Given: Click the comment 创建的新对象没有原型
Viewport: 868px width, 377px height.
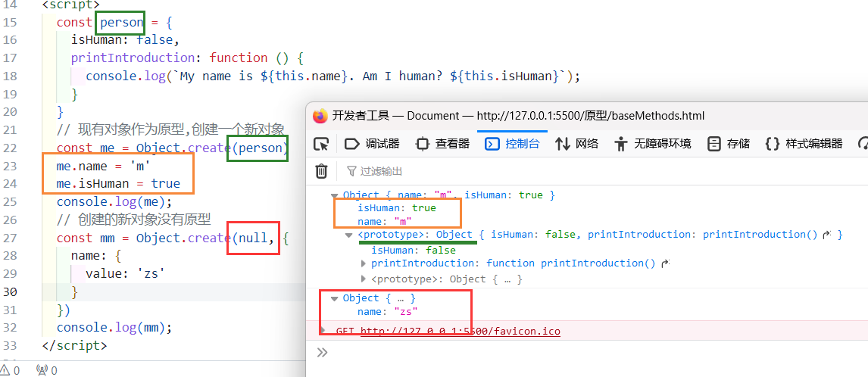Looking at the screenshot, I should coord(133,220).
